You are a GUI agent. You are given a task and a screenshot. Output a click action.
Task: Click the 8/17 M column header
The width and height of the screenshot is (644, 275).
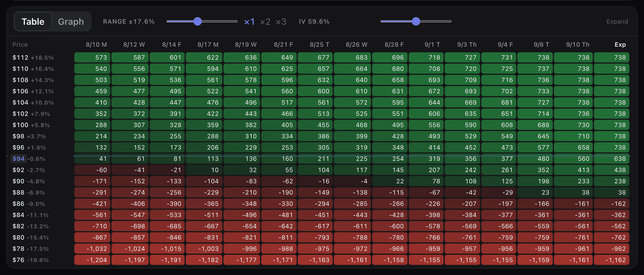(x=208, y=45)
